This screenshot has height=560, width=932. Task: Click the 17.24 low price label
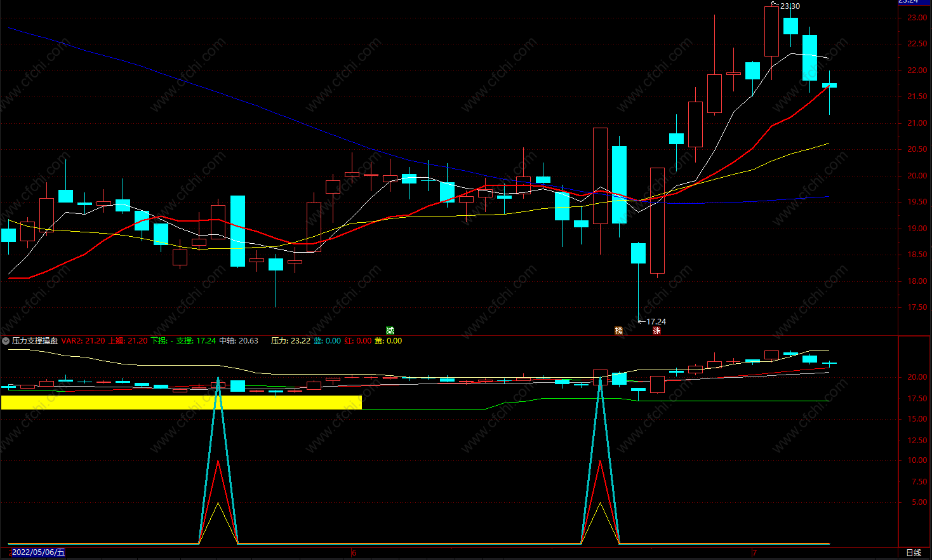[x=656, y=322]
